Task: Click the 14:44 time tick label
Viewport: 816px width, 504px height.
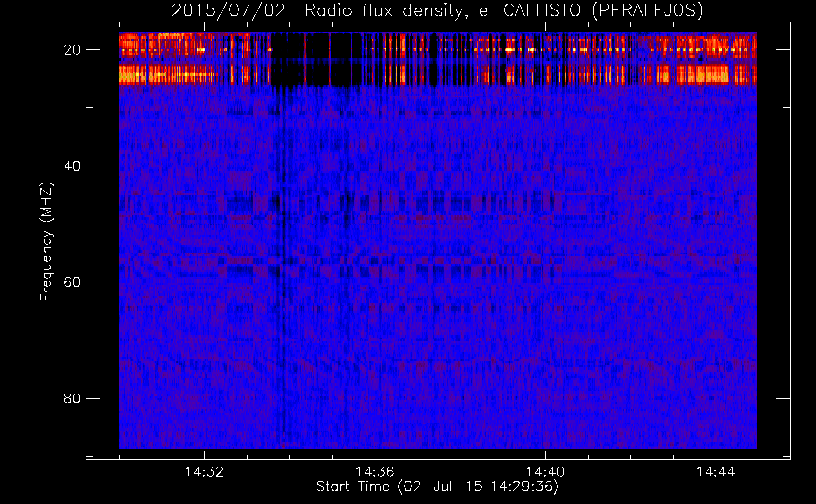Action: 716,472
